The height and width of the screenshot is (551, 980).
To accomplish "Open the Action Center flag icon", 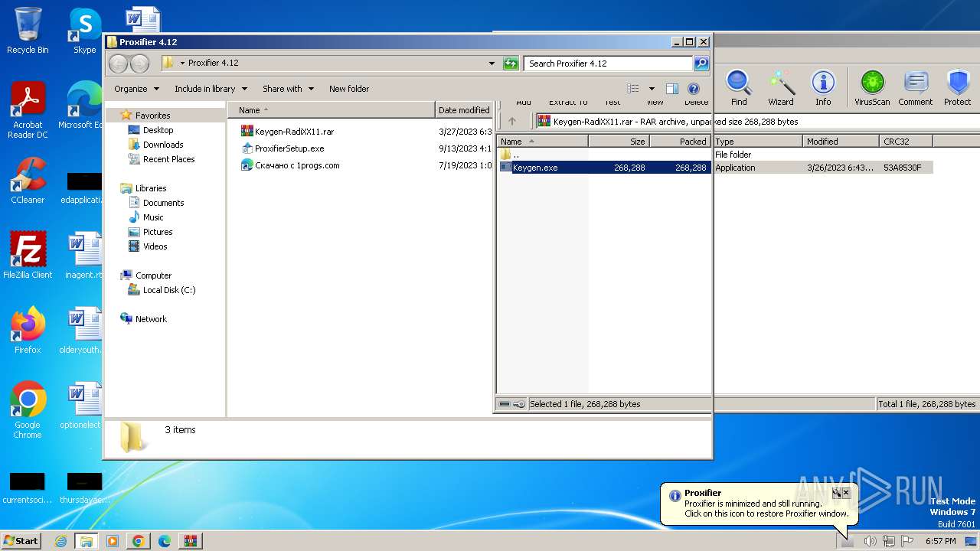I will (907, 541).
